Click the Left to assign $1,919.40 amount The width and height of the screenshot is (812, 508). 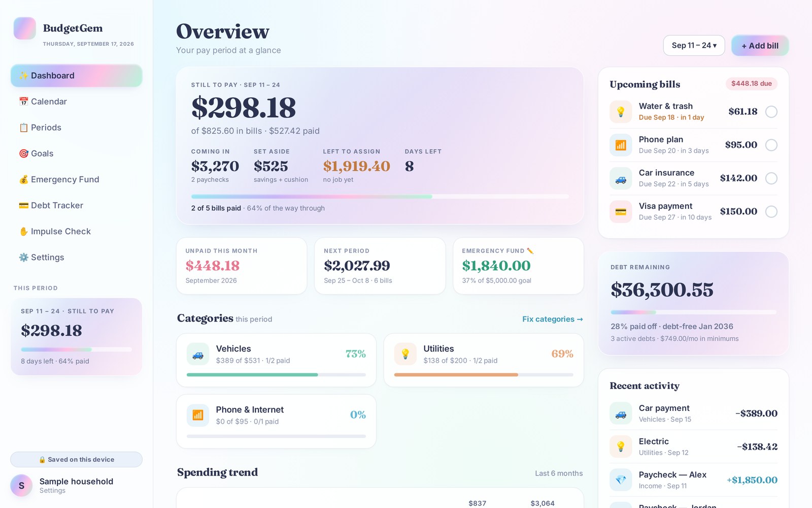pos(356,166)
